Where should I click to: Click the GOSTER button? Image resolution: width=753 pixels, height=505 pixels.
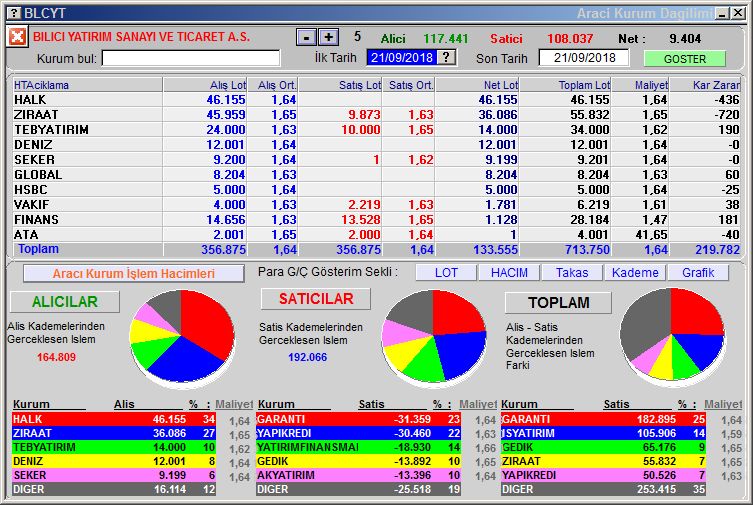pos(684,59)
